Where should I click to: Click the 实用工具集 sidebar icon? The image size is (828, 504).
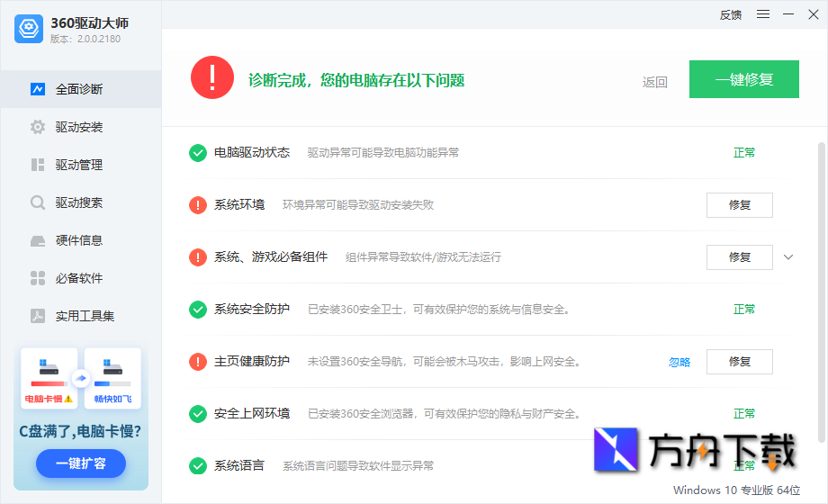pos(38,316)
